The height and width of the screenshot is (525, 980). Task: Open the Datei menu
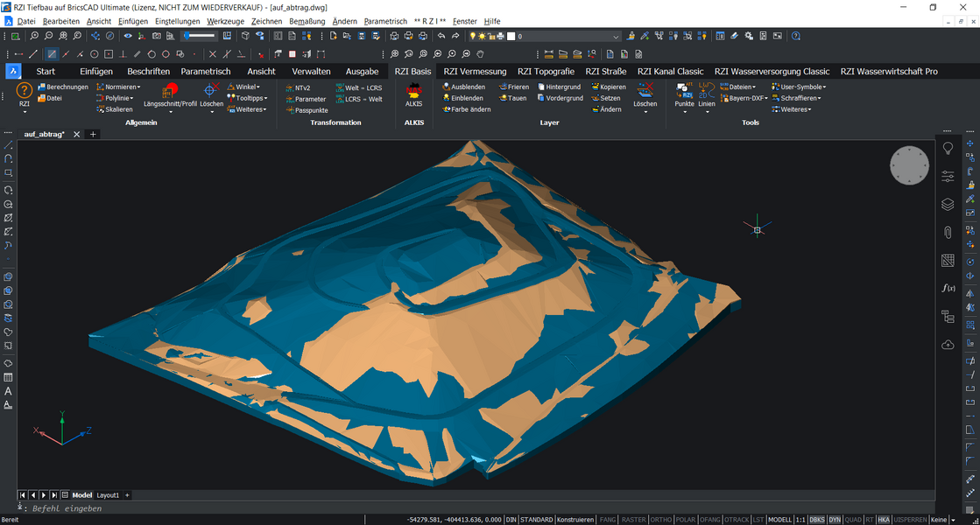pos(26,21)
